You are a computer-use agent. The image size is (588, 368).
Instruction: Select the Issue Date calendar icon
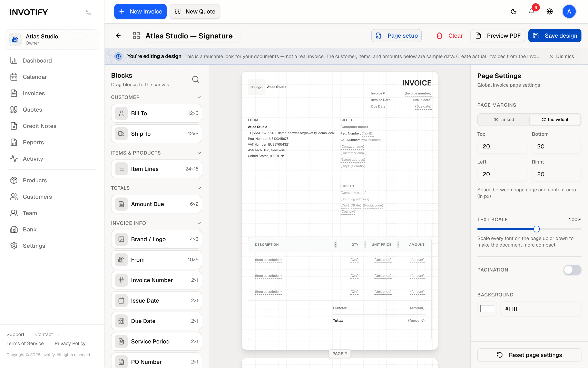[121, 301]
